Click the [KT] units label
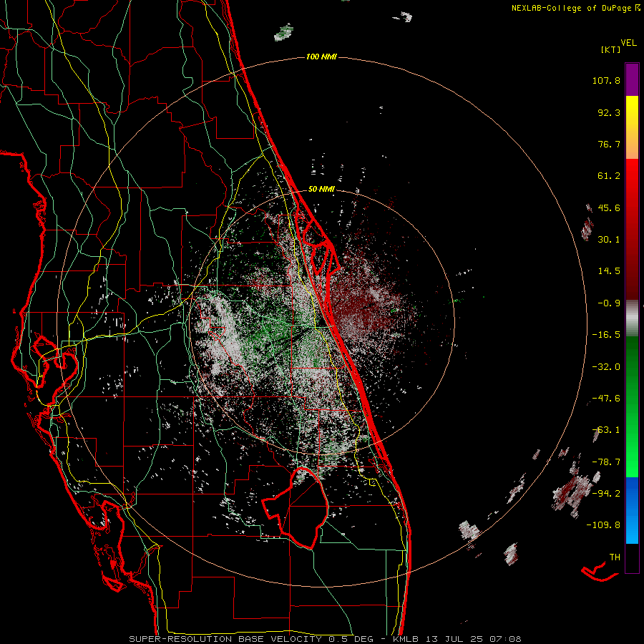644x644 pixels. coord(610,50)
